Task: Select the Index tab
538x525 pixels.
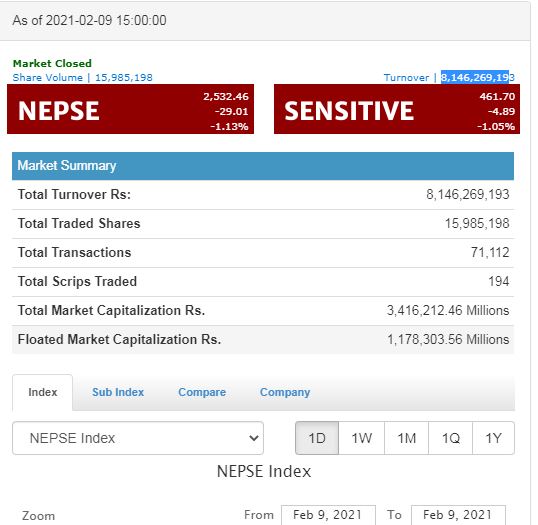Action: [x=43, y=392]
